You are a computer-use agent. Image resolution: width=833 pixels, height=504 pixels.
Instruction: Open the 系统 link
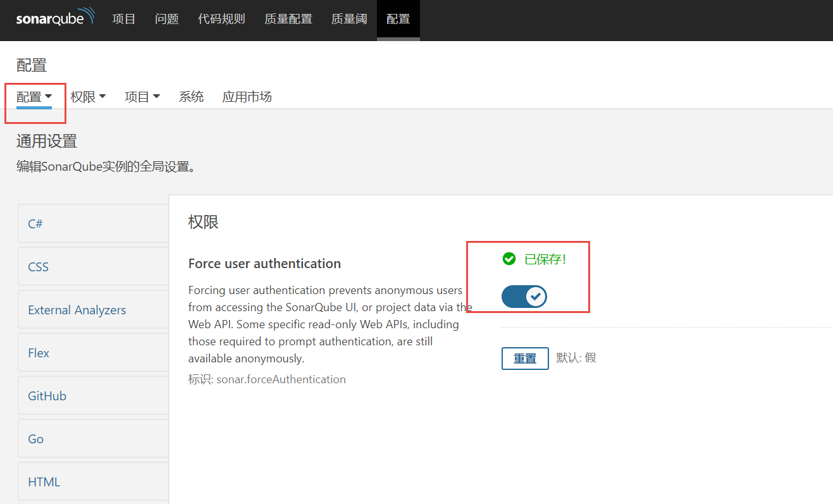pyautogui.click(x=191, y=97)
